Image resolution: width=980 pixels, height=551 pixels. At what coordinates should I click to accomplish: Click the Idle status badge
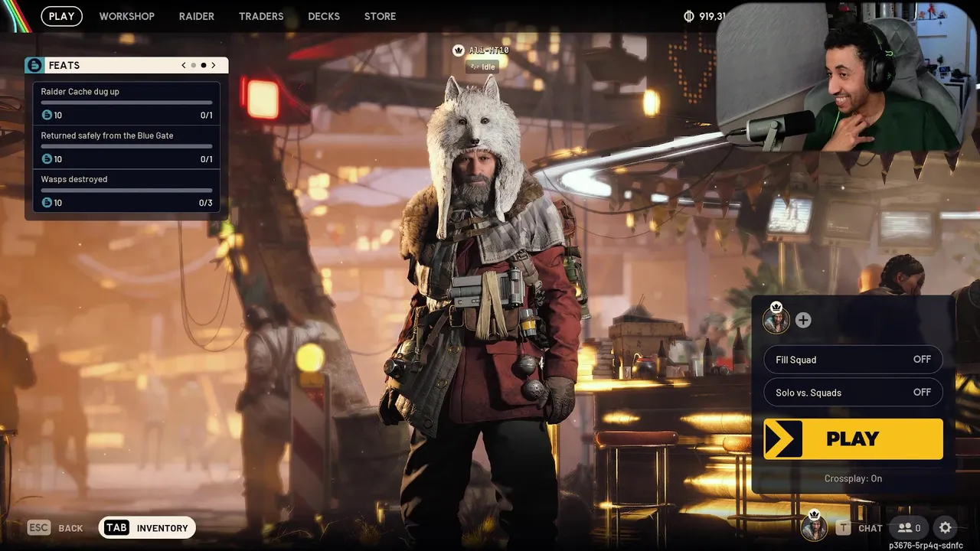(482, 67)
